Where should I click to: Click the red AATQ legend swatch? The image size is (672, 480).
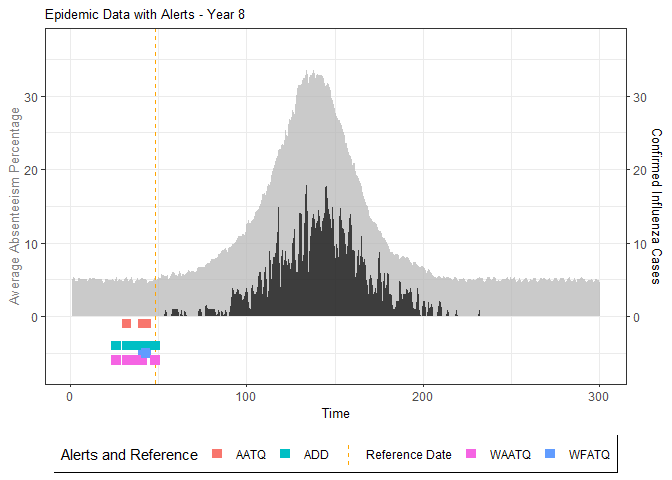pyautogui.click(x=219, y=455)
